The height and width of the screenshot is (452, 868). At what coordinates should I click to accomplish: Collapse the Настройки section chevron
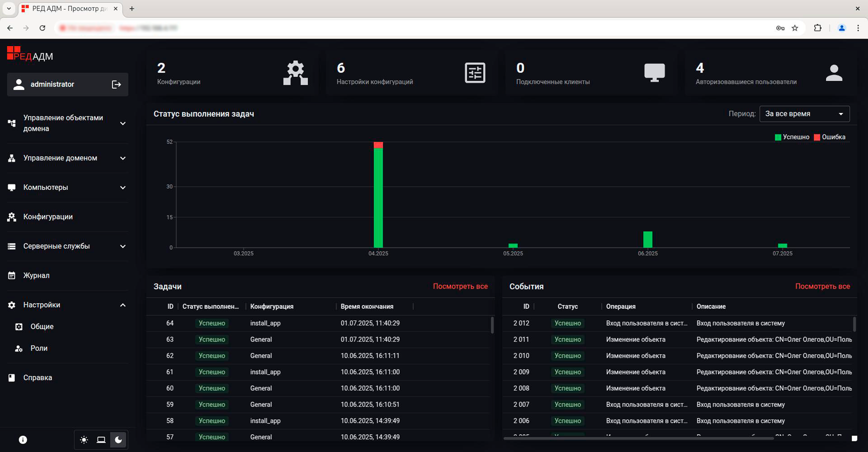point(123,305)
